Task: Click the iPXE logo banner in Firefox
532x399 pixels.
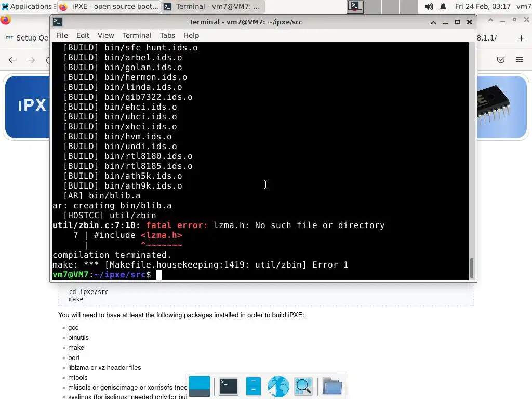Action: coord(28,106)
